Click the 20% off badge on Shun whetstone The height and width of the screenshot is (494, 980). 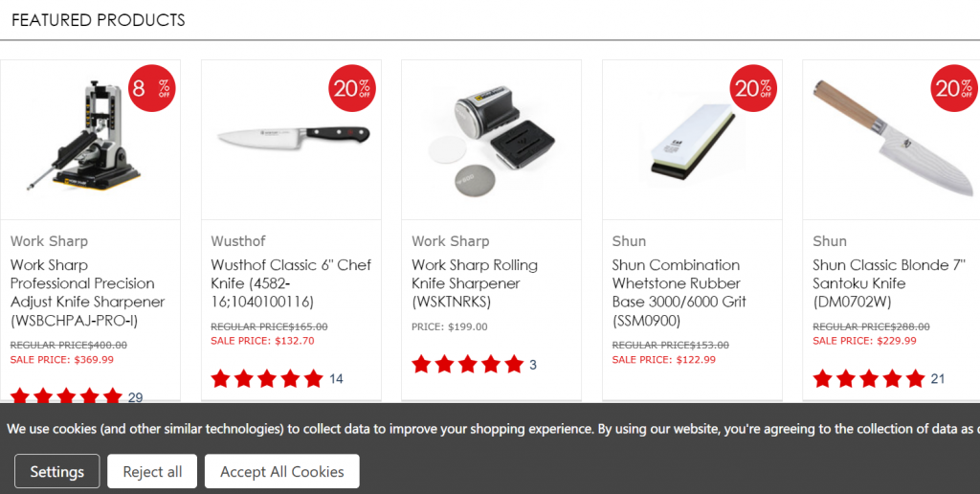click(x=754, y=88)
